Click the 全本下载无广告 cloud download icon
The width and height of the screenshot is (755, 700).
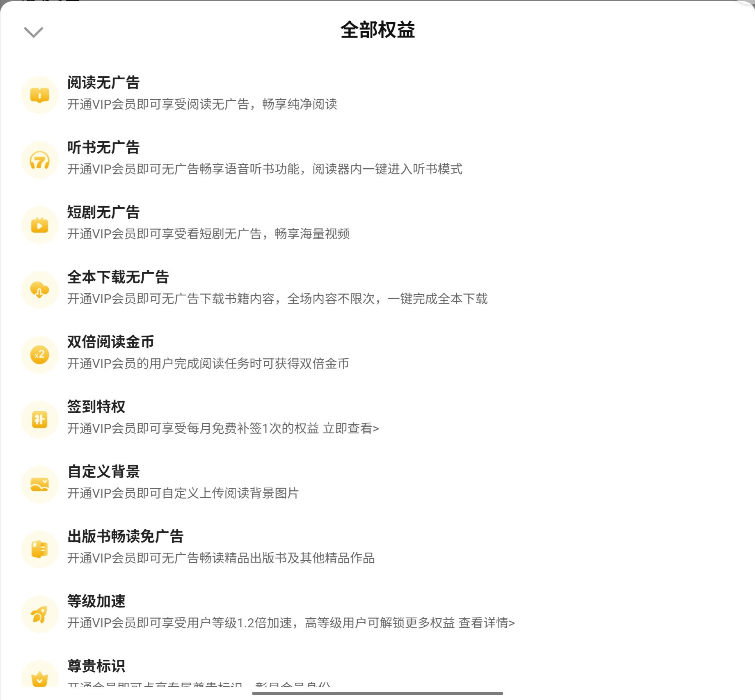[x=40, y=290]
